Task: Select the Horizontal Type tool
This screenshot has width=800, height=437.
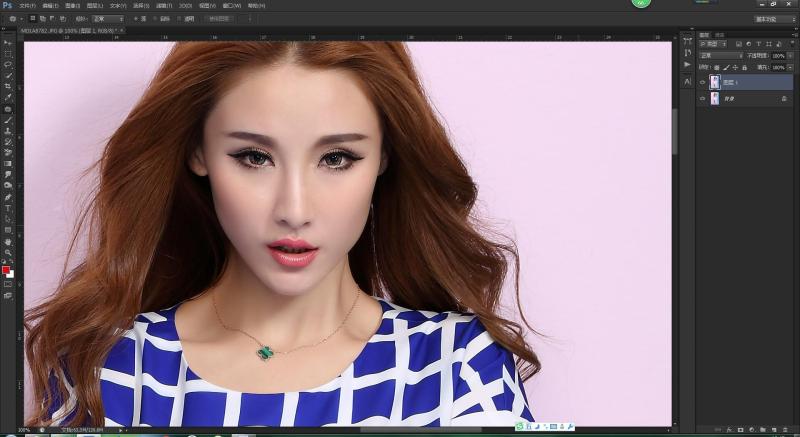Action: click(x=8, y=208)
